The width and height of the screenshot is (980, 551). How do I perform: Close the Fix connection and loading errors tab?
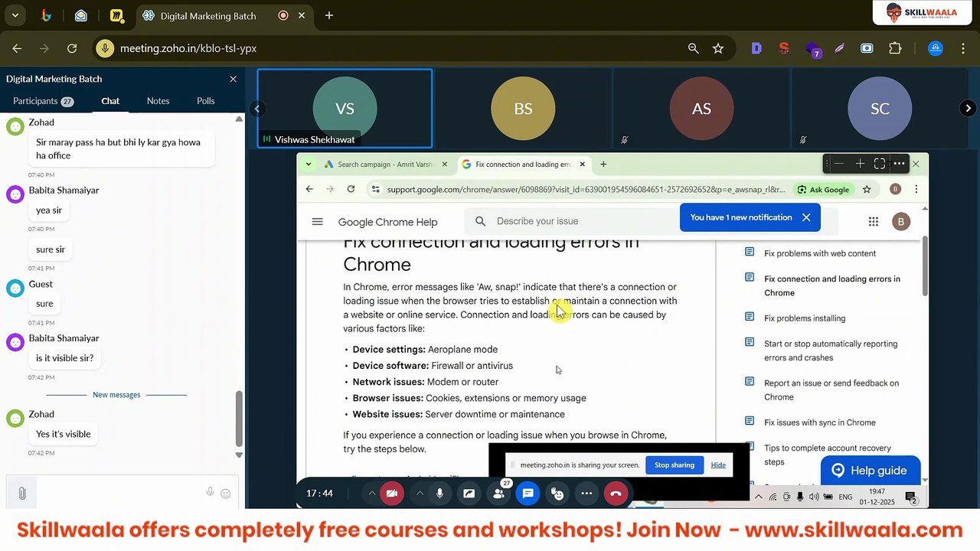[x=582, y=165]
